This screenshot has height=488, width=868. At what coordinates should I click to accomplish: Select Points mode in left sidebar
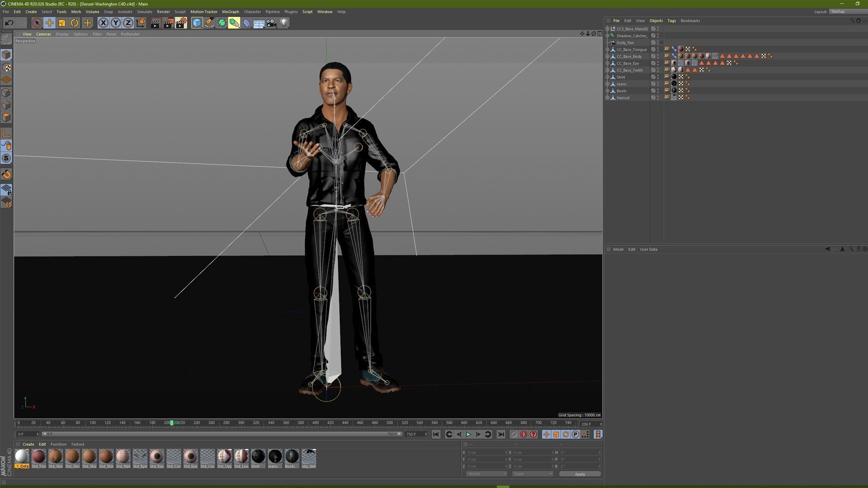click(x=6, y=93)
